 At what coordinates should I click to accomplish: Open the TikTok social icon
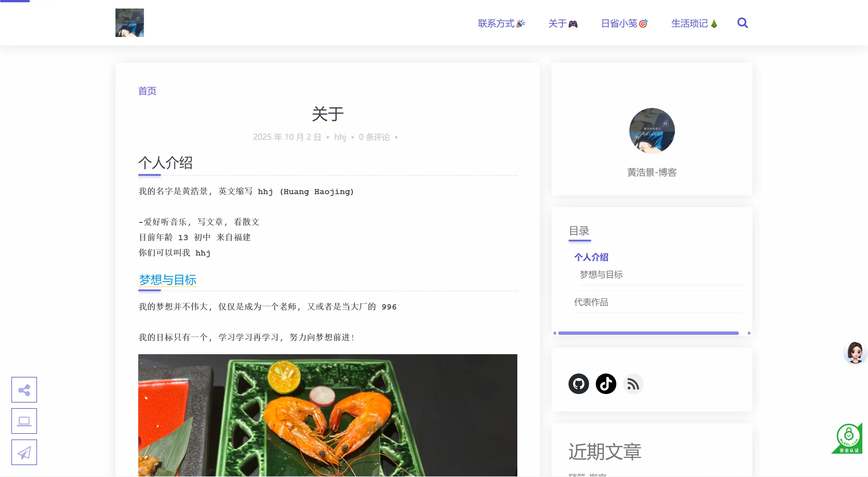click(606, 384)
